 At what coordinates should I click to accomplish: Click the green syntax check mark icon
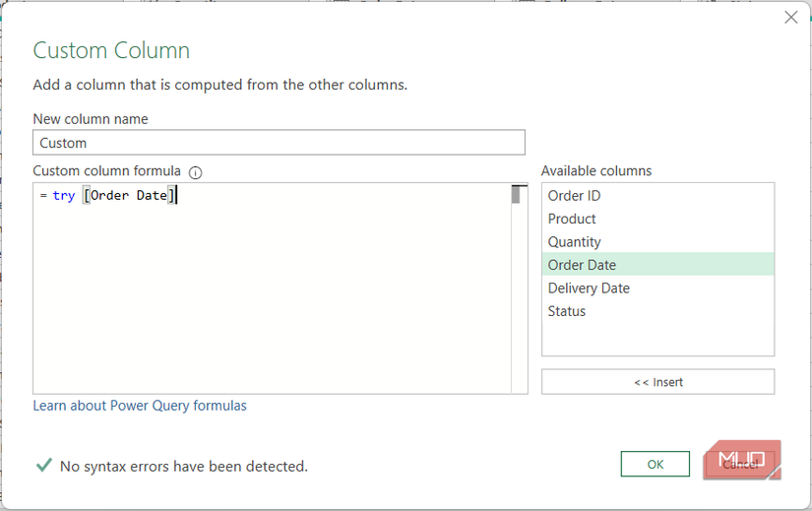[43, 465]
